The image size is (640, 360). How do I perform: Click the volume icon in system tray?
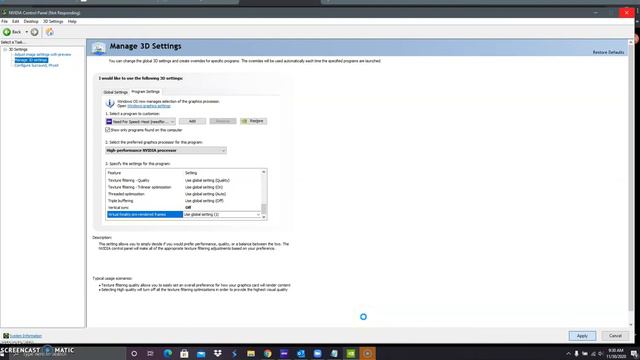[x=600, y=354]
